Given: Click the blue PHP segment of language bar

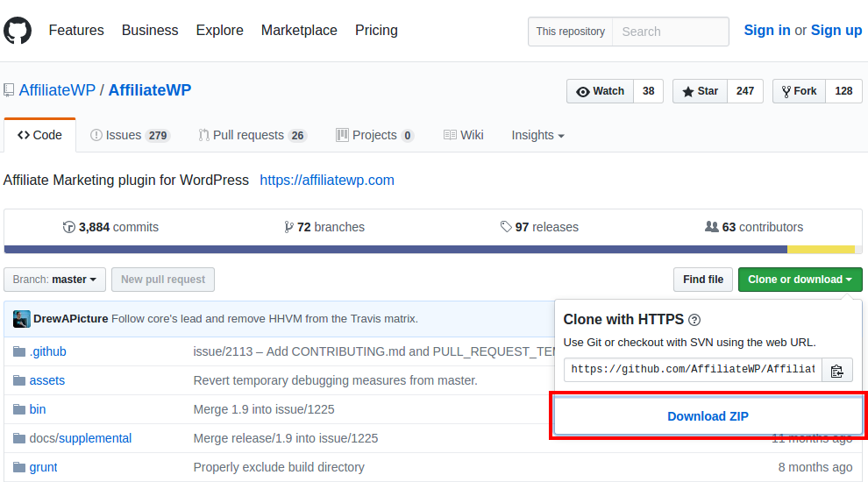Looking at the screenshot, I should click(x=395, y=250).
